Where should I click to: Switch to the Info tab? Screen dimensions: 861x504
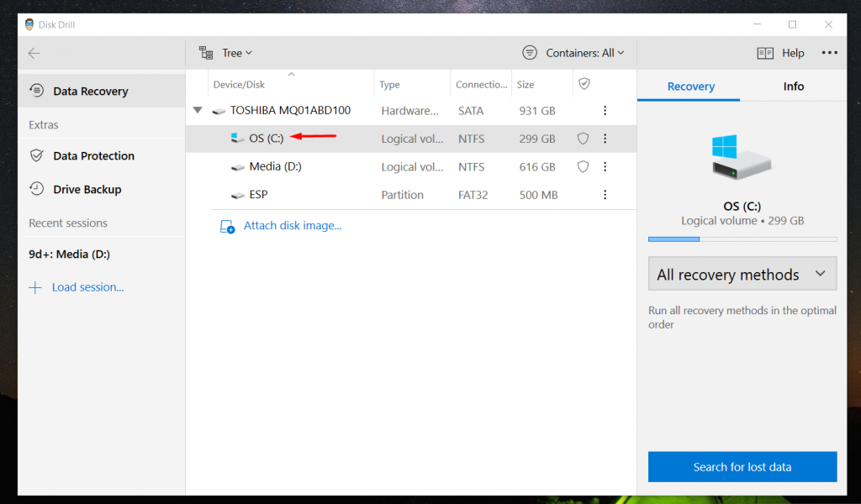(793, 86)
